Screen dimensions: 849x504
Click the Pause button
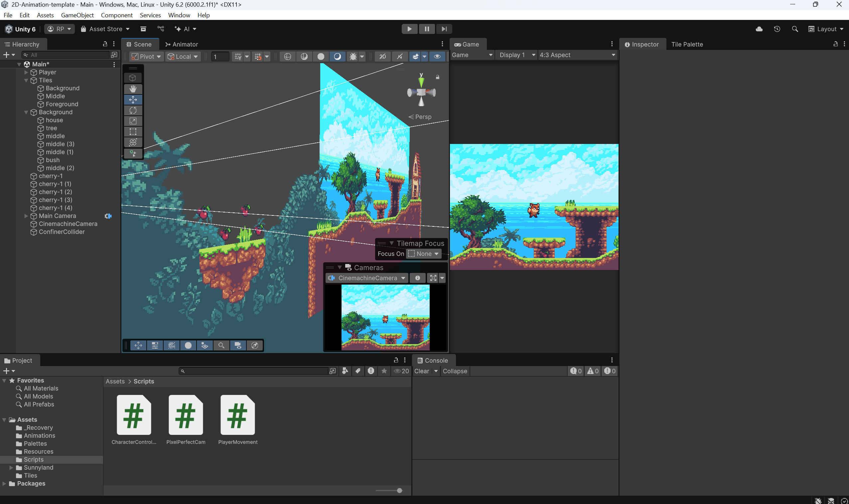pyautogui.click(x=427, y=29)
